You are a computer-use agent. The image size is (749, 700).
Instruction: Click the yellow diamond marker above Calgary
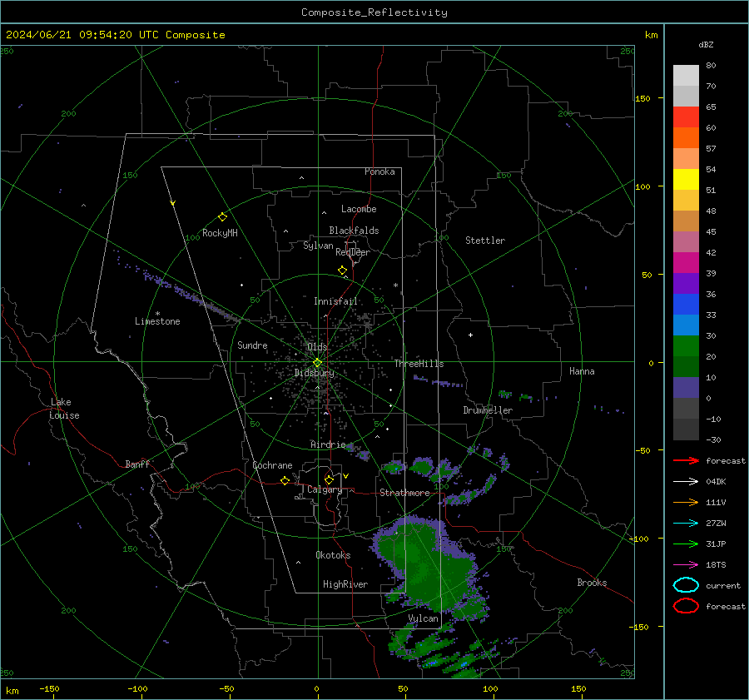(x=329, y=479)
